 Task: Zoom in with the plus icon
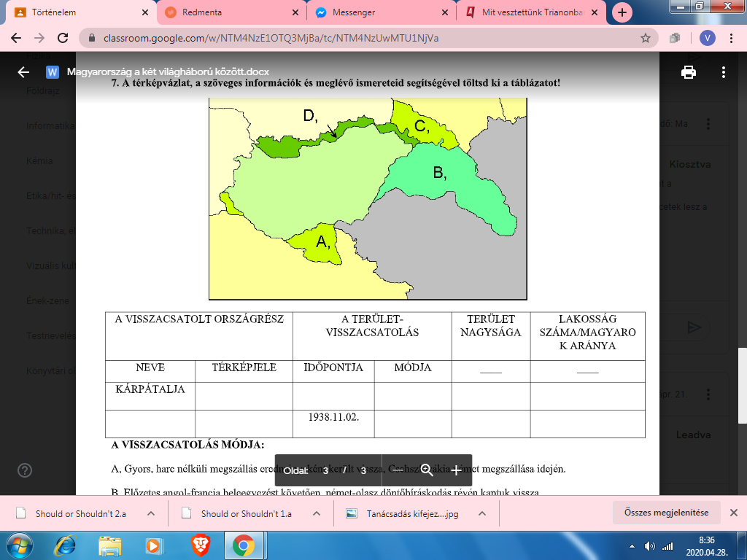pos(456,470)
